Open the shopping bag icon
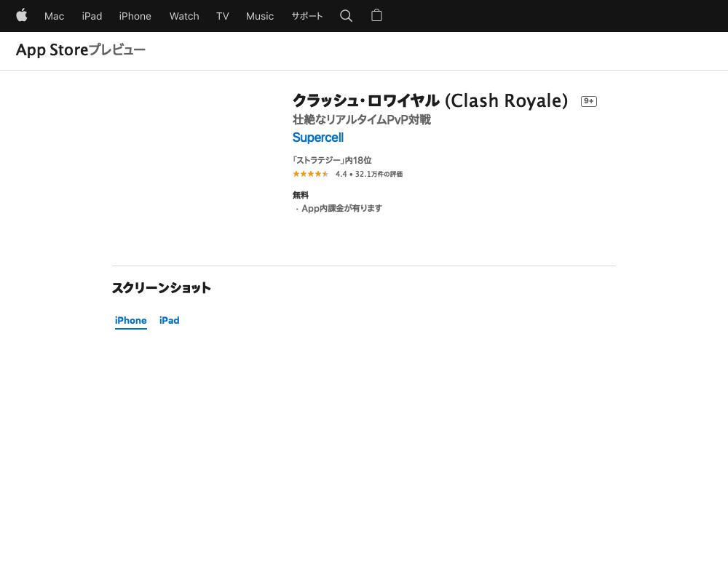 click(376, 16)
